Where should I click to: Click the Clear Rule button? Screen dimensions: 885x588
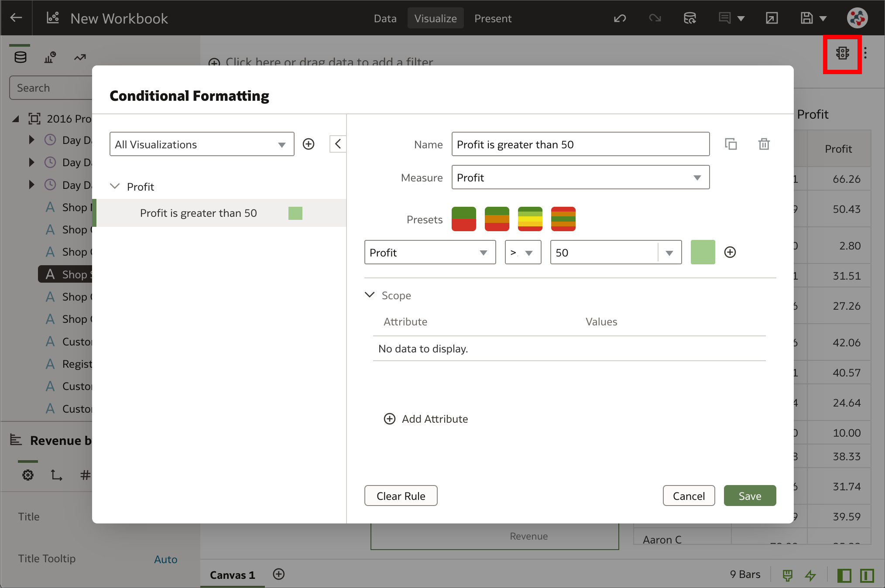401,496
